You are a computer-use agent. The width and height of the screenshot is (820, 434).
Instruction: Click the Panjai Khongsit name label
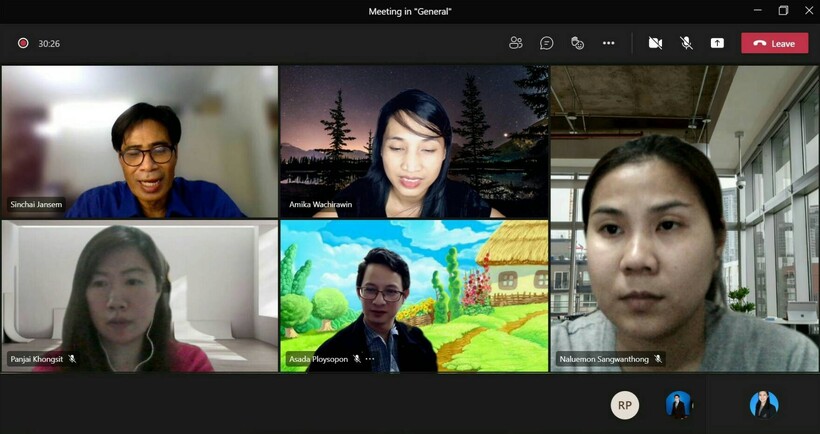pos(37,359)
